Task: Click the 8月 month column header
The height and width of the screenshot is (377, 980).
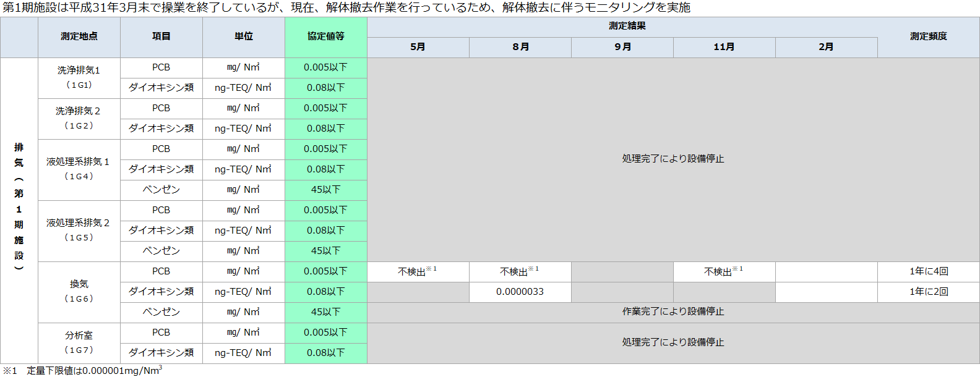Action: click(520, 47)
